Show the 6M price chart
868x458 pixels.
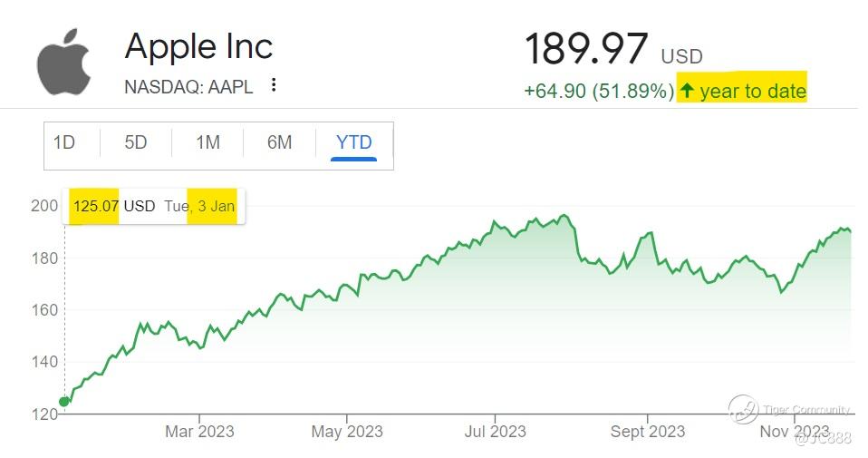pos(279,142)
